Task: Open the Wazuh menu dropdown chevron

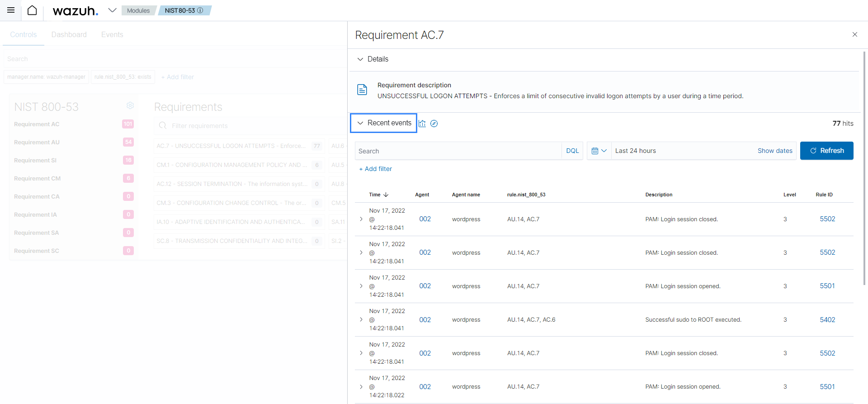Action: coord(112,10)
